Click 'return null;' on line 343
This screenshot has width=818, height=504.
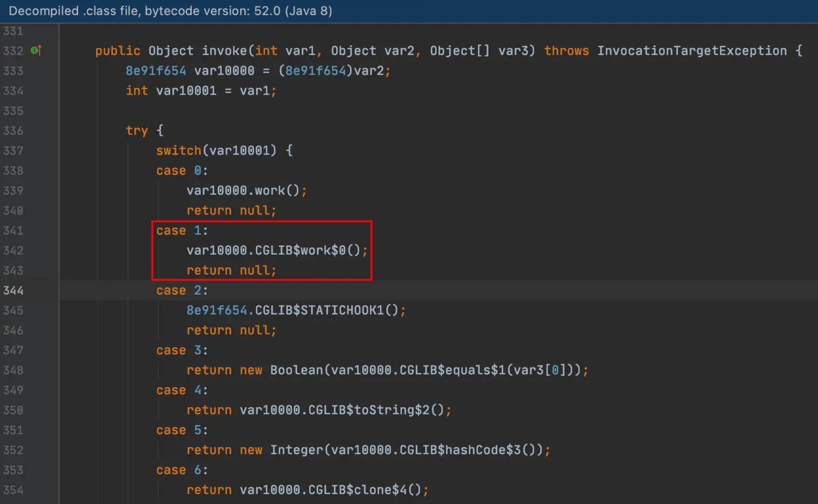click(231, 270)
